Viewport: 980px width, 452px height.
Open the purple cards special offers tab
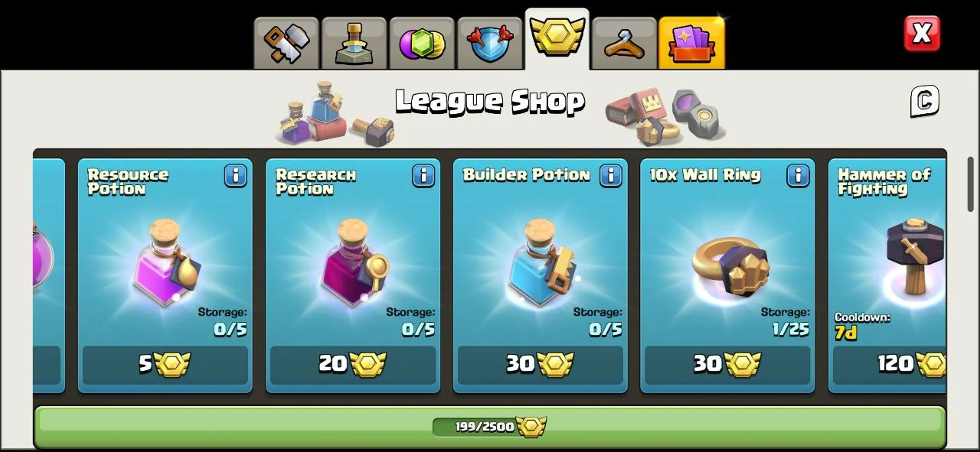coord(691,44)
